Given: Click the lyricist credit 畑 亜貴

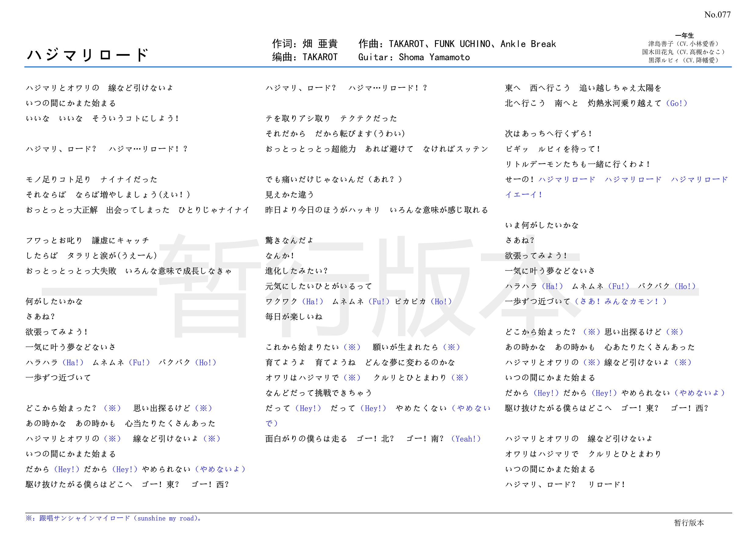Looking at the screenshot, I should point(320,44).
